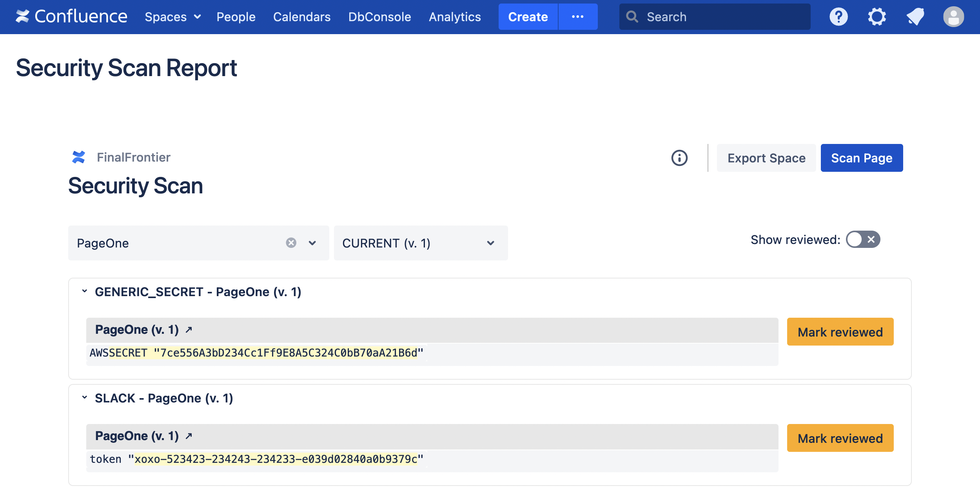Image resolution: width=980 pixels, height=495 pixels.
Task: Open the Spaces menu
Action: coord(172,17)
